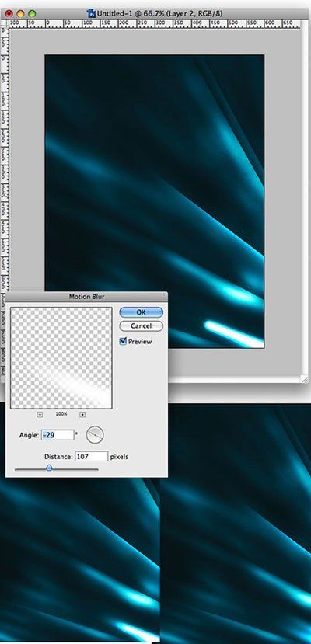Click the window resize grip corner
The image size is (311, 644).
click(x=305, y=379)
